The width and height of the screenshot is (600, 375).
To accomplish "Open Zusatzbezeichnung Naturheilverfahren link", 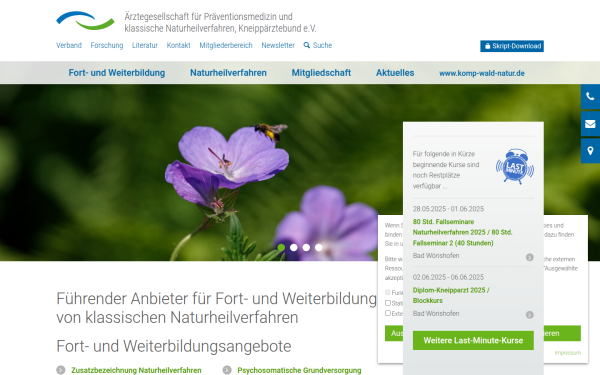I will click(136, 370).
